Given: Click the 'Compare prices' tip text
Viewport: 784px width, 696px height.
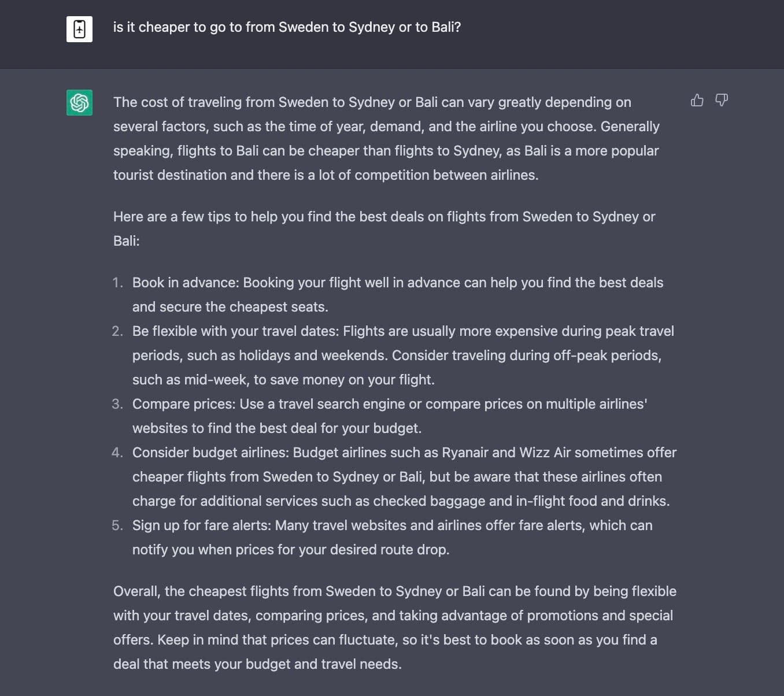Looking at the screenshot, I should click(x=390, y=416).
